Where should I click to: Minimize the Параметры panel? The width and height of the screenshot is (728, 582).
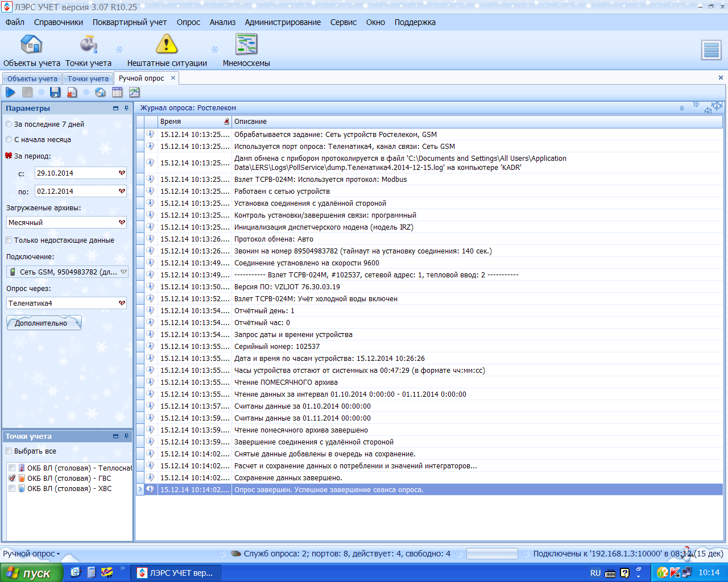[x=116, y=108]
